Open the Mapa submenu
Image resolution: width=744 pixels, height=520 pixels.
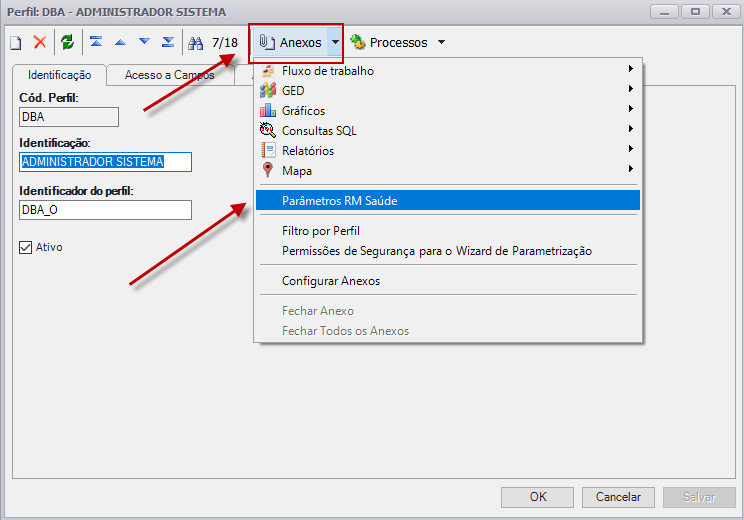click(447, 170)
